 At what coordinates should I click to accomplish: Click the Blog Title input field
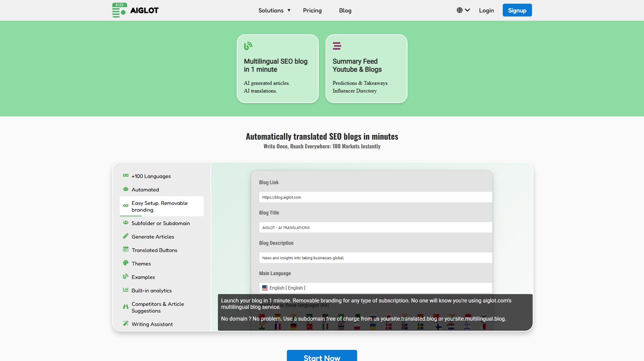click(x=375, y=227)
